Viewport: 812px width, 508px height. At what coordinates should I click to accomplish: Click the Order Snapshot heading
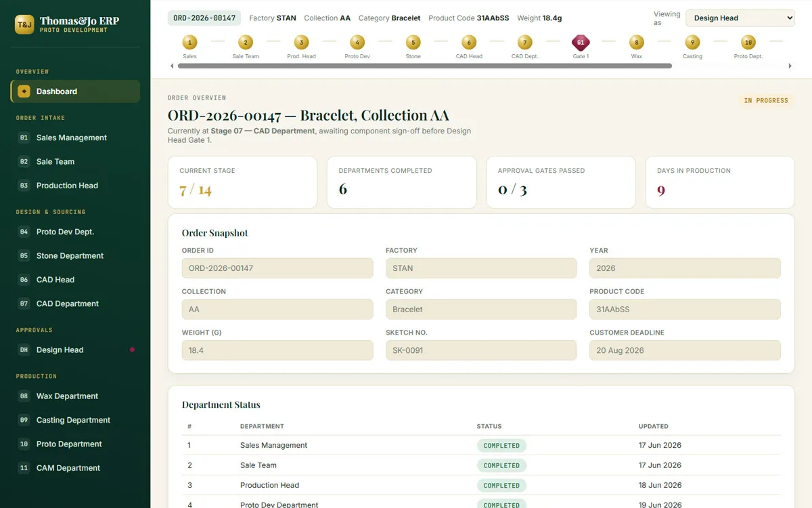click(215, 233)
